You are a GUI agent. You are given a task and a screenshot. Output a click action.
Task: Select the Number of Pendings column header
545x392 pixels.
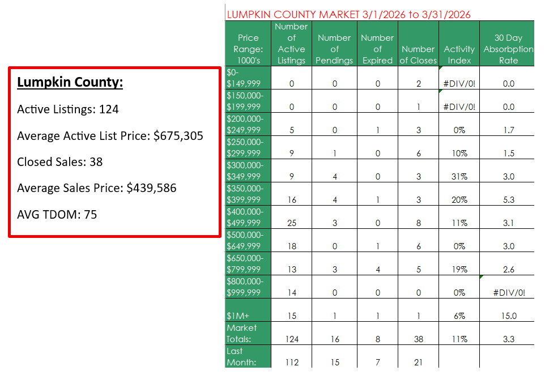334,49
